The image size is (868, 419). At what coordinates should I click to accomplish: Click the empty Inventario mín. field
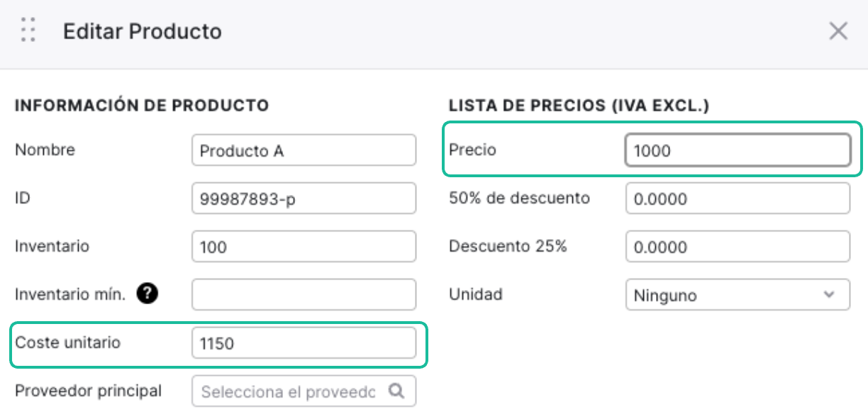pos(304,295)
